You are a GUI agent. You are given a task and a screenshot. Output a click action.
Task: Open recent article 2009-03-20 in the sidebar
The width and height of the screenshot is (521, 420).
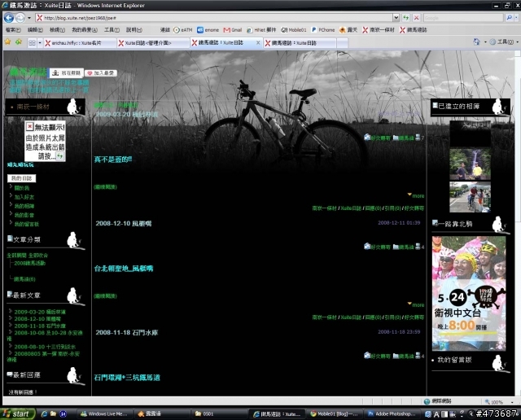(x=40, y=312)
